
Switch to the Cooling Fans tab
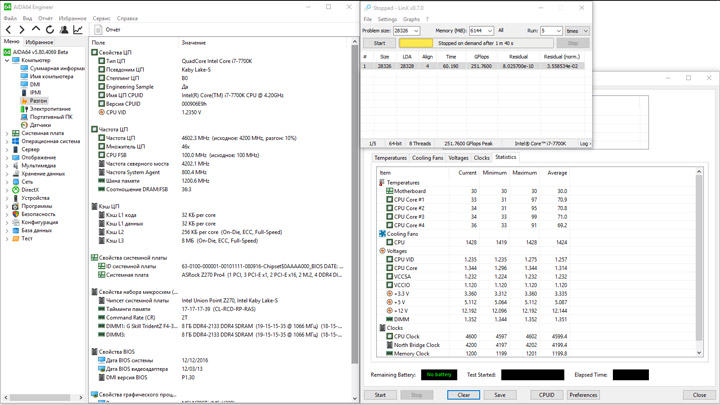pyautogui.click(x=428, y=158)
